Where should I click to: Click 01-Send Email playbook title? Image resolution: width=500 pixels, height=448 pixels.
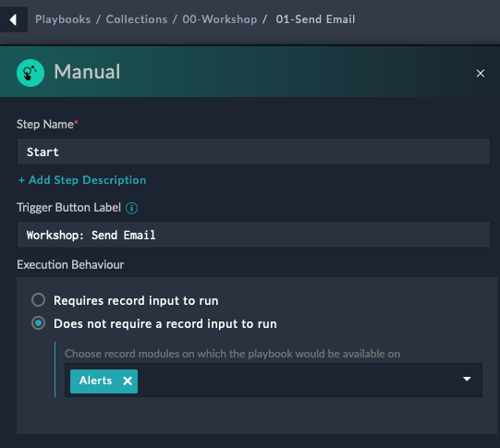(315, 19)
